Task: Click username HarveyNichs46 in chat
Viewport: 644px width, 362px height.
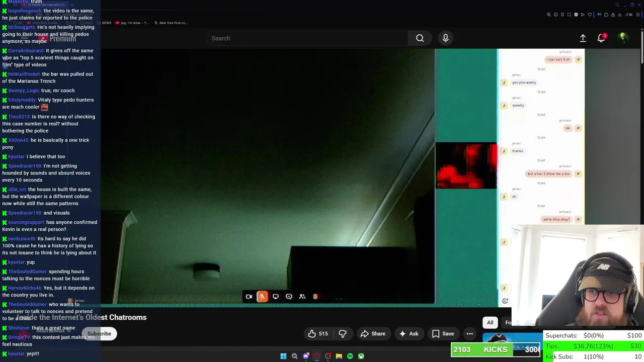Action: pyautogui.click(x=25, y=288)
